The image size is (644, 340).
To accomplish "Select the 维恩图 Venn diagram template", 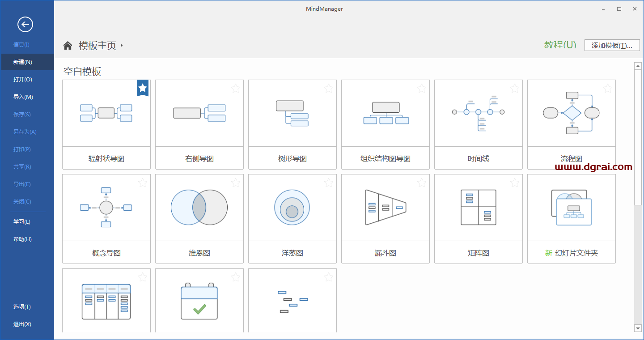I will pos(199,219).
